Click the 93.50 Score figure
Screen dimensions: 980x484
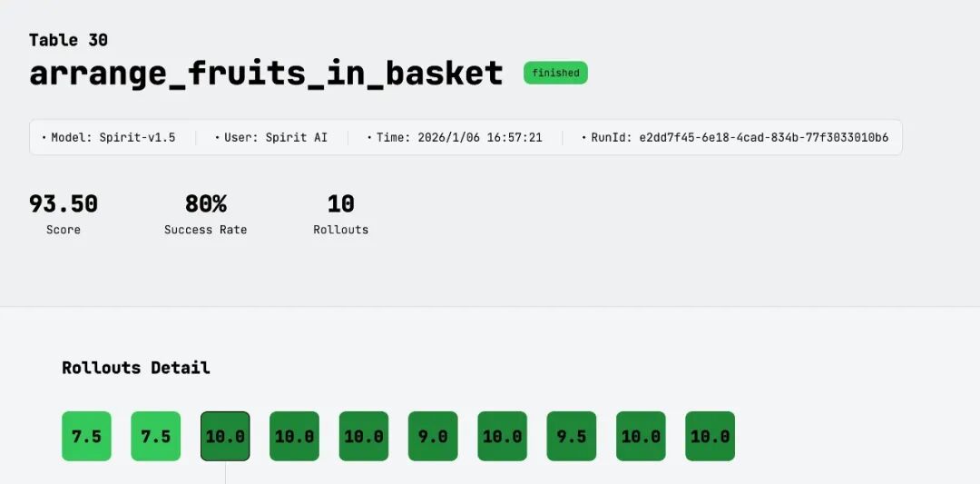[64, 204]
